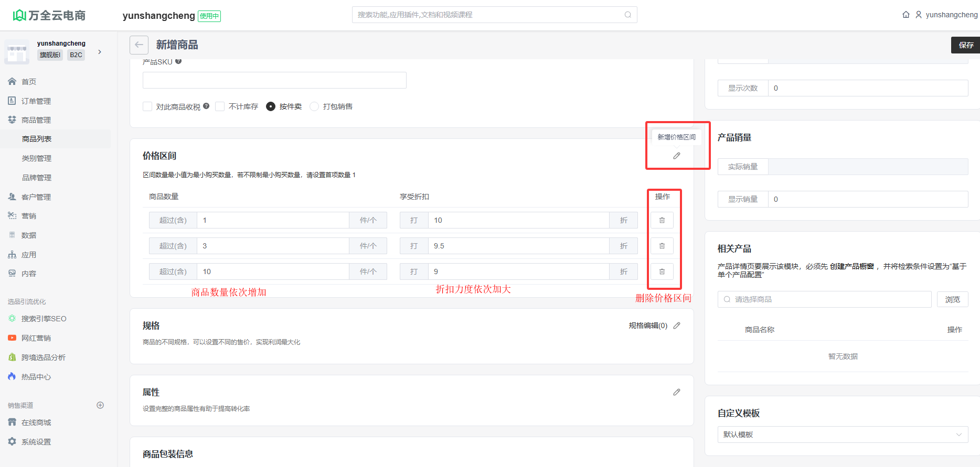Click the search magnifier icon in top bar
The image size is (980, 467).
(628, 15)
